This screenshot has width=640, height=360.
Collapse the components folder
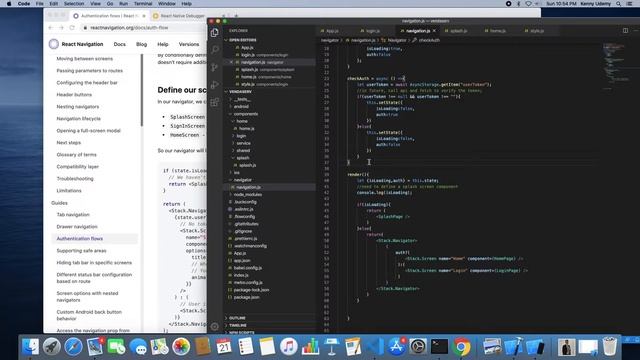click(x=246, y=114)
